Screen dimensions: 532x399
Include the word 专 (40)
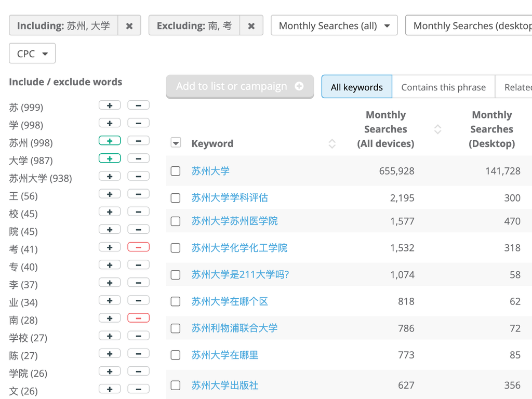[x=110, y=264]
